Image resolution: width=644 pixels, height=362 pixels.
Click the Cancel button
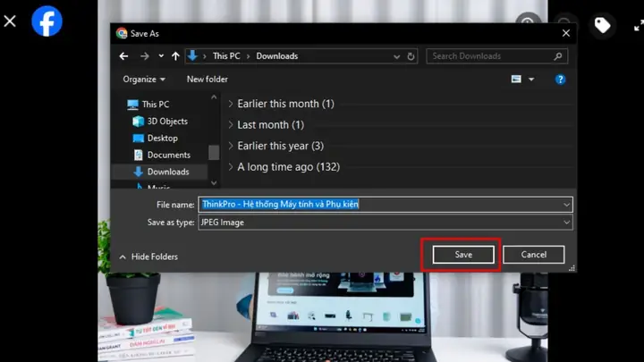[533, 255]
